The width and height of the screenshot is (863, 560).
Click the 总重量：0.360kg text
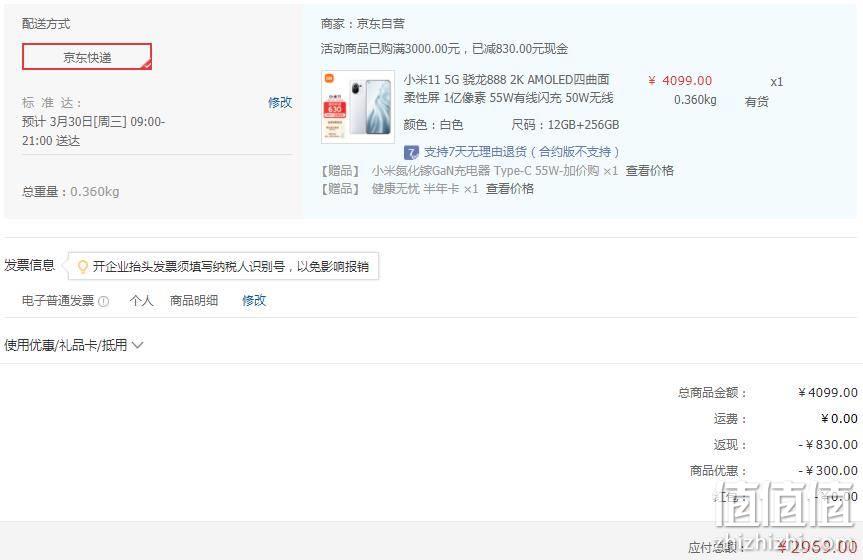coord(70,192)
